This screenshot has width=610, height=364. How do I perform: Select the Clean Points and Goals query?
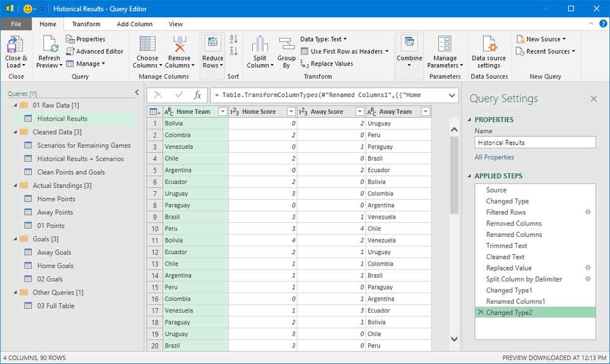click(x=74, y=172)
